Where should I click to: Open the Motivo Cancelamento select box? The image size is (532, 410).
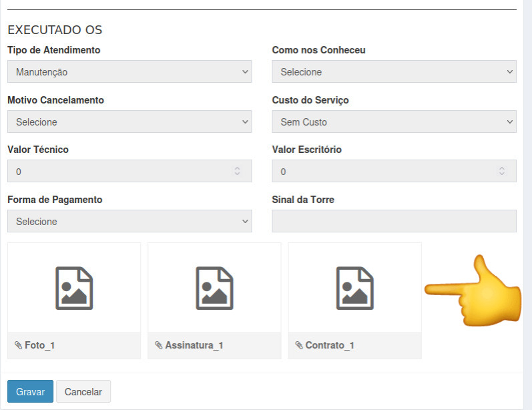[x=129, y=122]
